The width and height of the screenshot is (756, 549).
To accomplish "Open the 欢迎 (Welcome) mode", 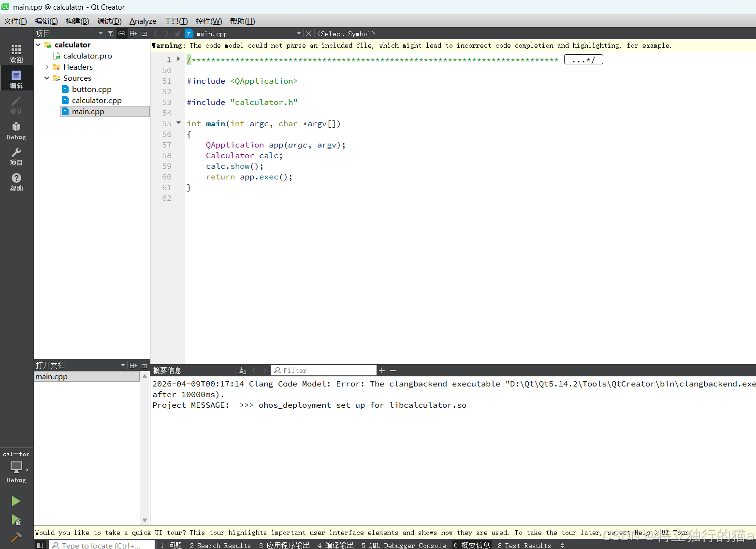I will click(16, 53).
